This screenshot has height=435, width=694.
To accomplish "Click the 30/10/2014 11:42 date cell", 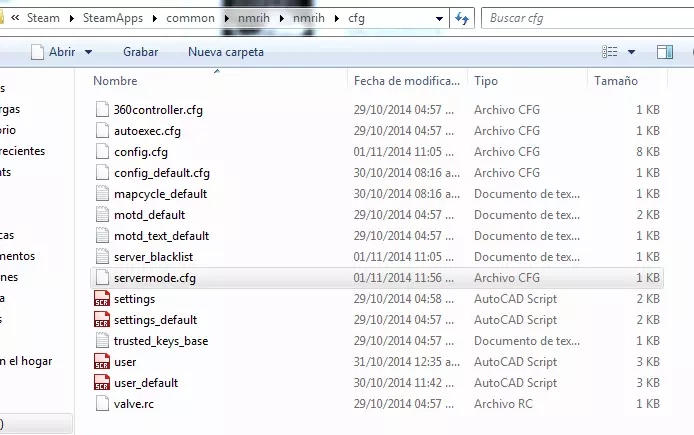I will (x=404, y=382).
